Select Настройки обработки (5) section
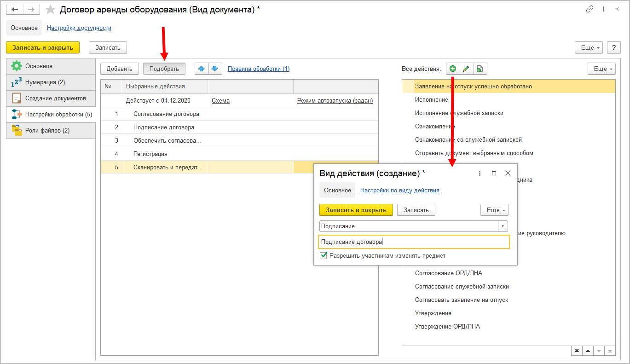Viewport: 630px width, 364px height. 51,115
